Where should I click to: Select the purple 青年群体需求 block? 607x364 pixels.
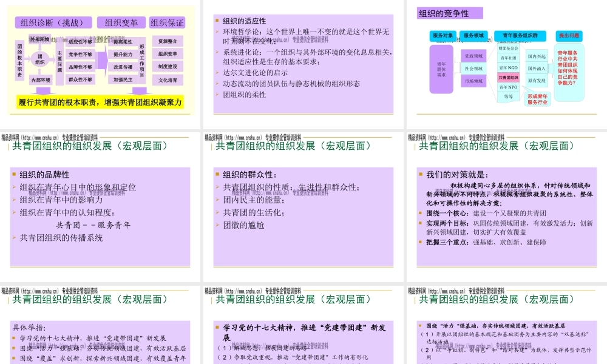(441, 69)
